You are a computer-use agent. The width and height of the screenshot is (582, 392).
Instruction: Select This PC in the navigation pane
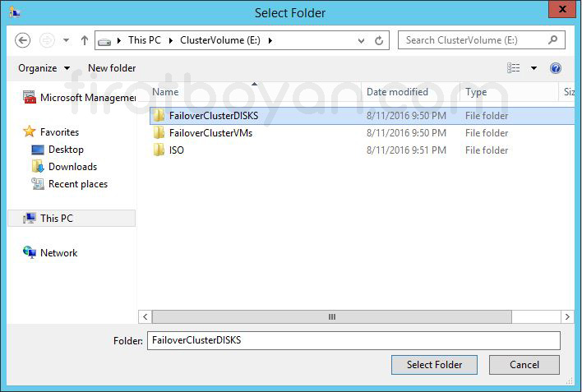point(72,219)
